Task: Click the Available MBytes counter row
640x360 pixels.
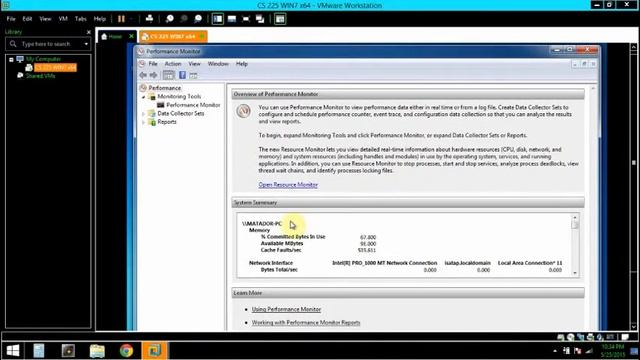Action: [318, 243]
